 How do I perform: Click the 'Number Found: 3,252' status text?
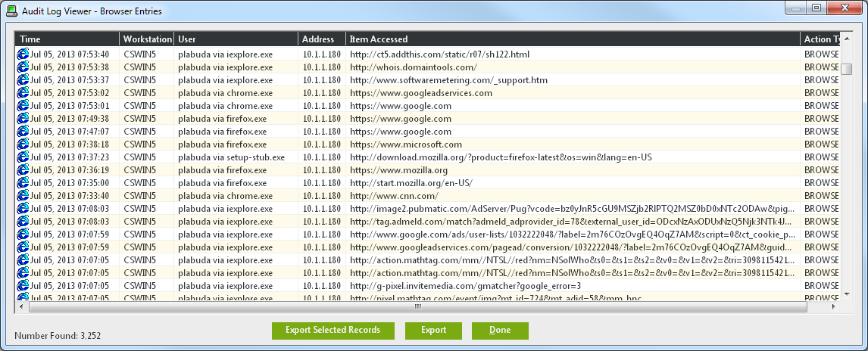point(58,336)
